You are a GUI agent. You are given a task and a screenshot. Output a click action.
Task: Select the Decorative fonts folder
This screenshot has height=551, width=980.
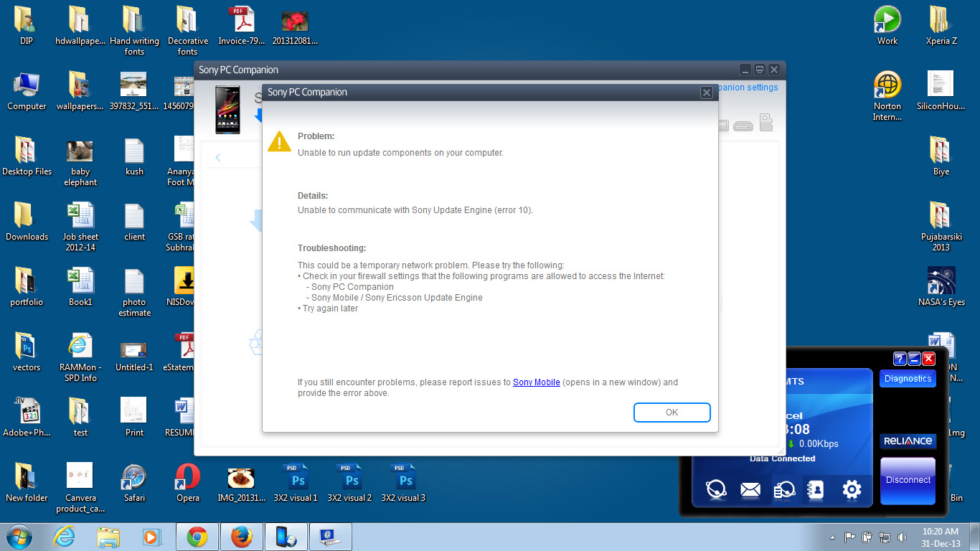187,31
